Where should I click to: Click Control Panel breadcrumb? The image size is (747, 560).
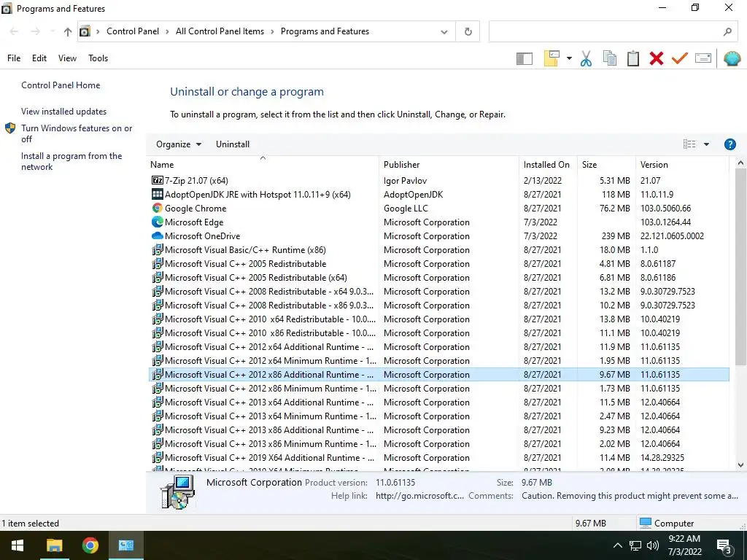pos(133,31)
